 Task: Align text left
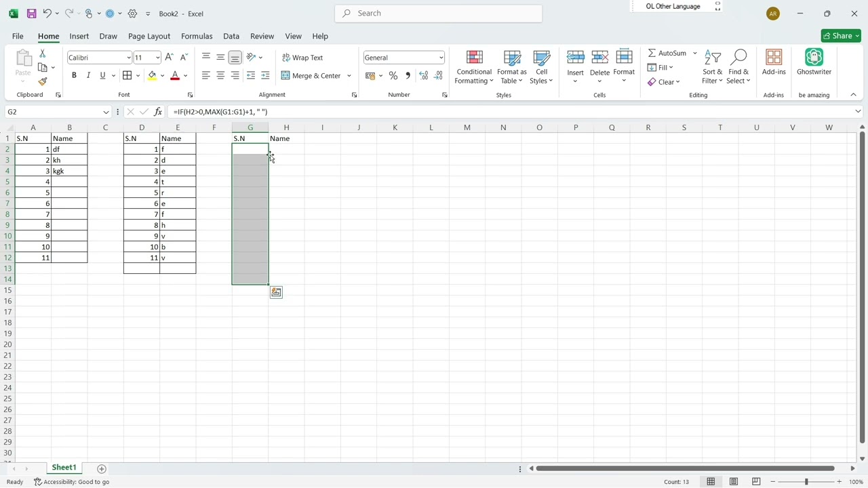(206, 75)
